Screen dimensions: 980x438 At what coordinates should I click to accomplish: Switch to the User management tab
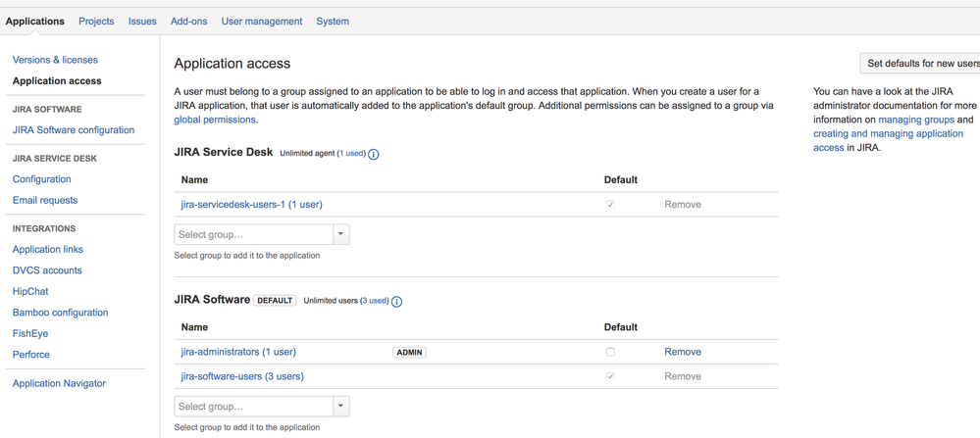[262, 22]
